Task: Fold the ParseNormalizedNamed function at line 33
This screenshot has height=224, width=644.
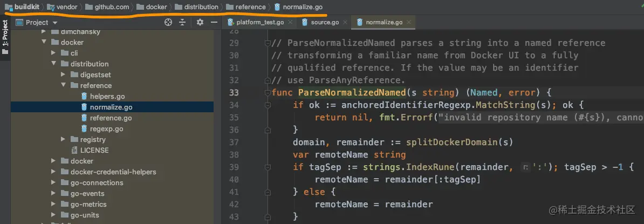Action: tap(268, 92)
